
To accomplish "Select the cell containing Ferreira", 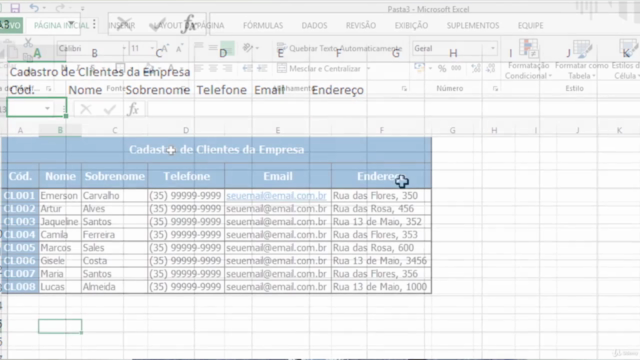I will tap(114, 235).
